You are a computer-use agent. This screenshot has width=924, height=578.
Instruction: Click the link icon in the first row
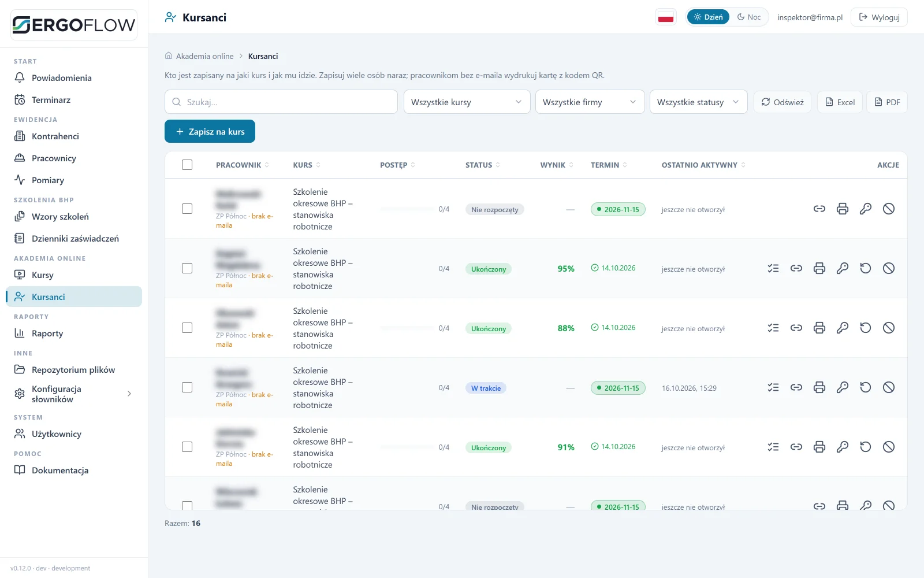[x=819, y=209]
